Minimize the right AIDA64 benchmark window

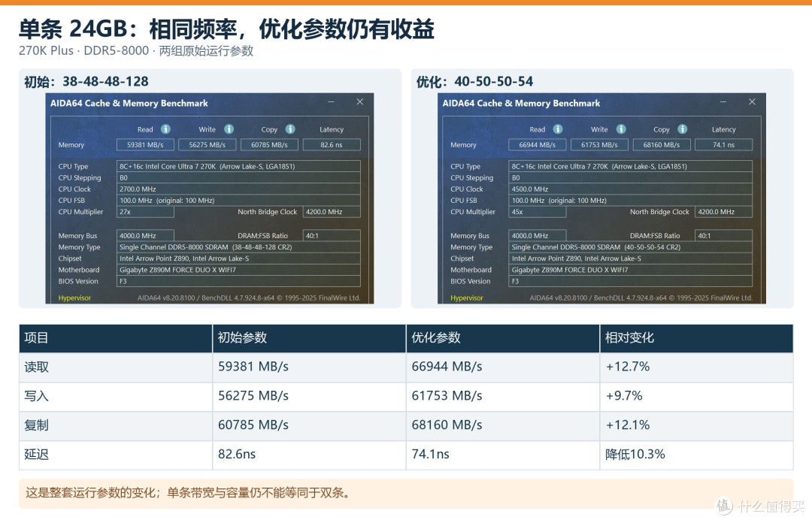[723, 102]
